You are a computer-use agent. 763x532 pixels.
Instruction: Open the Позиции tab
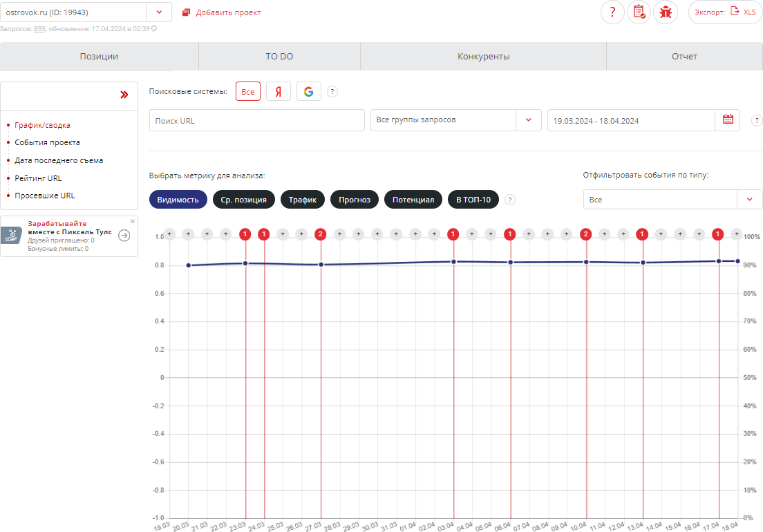(x=100, y=57)
